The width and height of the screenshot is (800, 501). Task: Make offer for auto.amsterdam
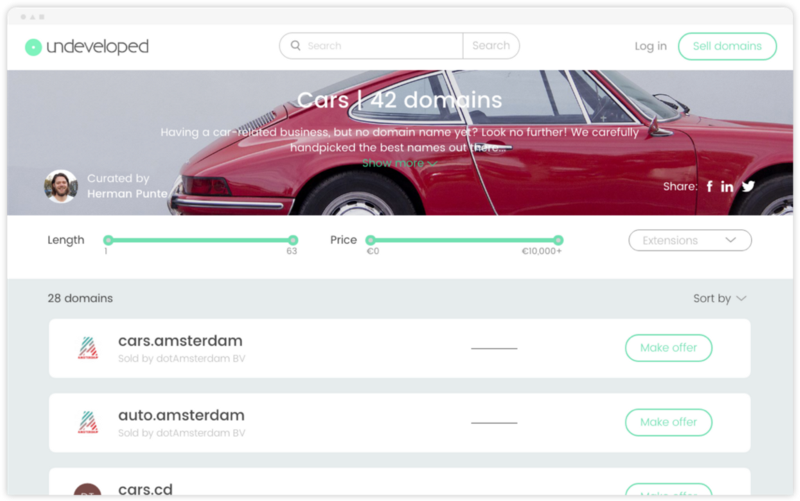(x=668, y=422)
